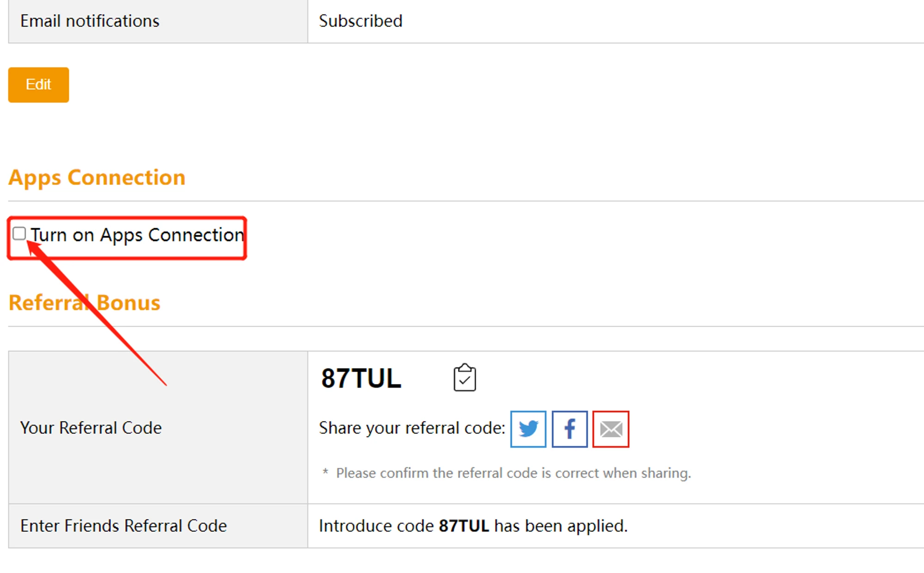Viewport: 924px width, 573px height.
Task: Share referral code on Twitter
Action: coord(528,429)
